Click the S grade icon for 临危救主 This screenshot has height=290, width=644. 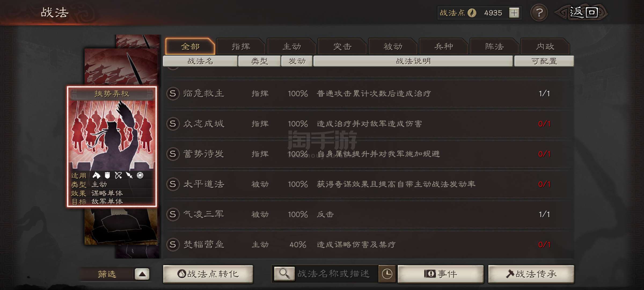click(x=173, y=93)
